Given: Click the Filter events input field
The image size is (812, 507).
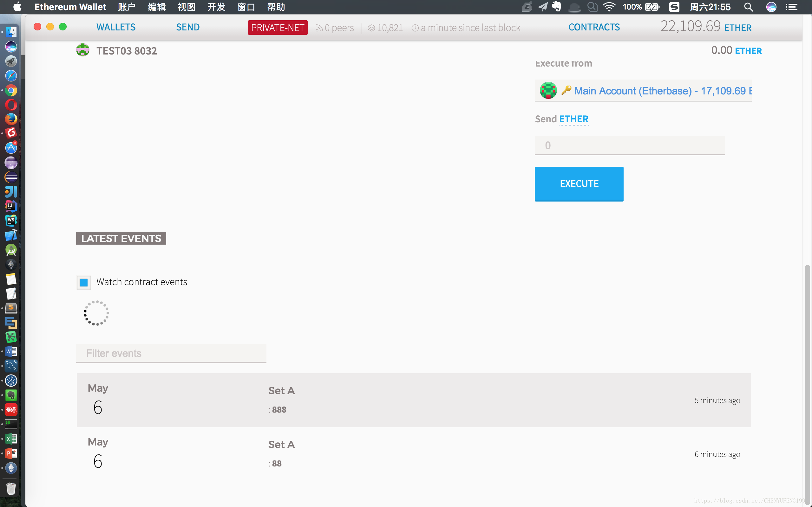Looking at the screenshot, I should tap(171, 353).
